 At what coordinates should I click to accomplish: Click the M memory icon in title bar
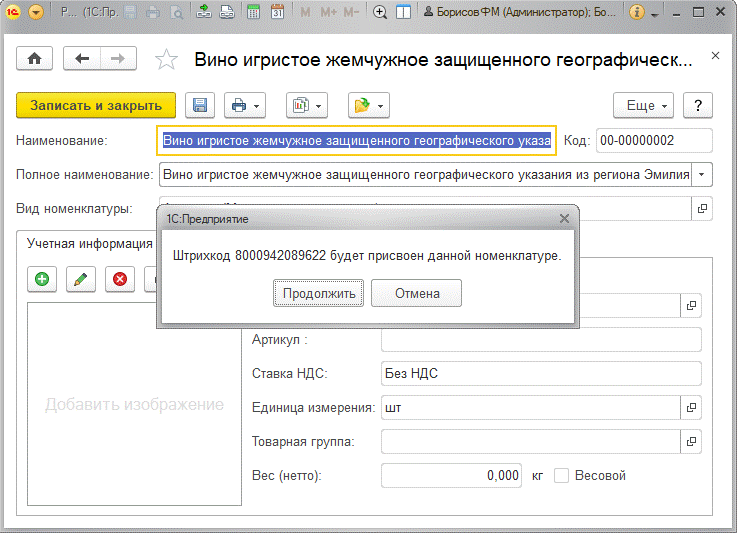coord(305,12)
